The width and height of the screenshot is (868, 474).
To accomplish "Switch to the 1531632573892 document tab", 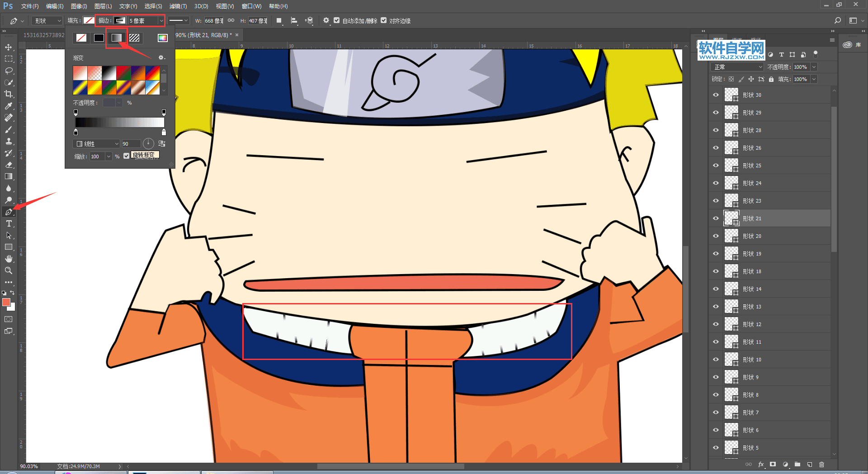I will click(44, 35).
